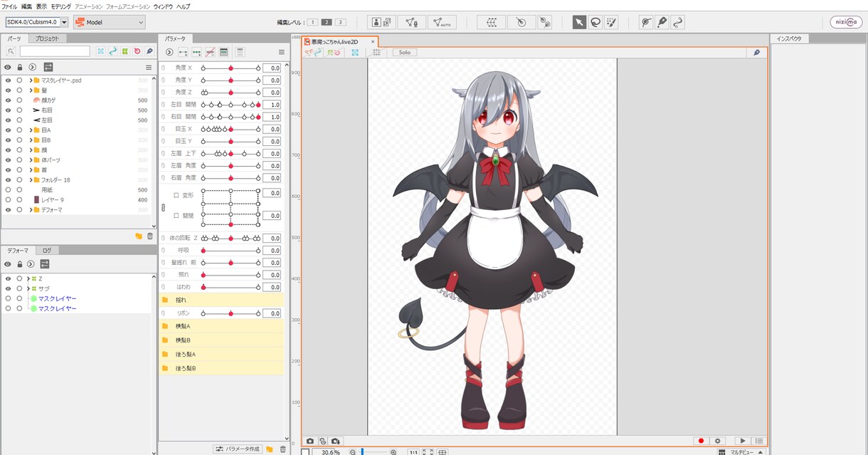Switch to the プロジェクト tab
The height and width of the screenshot is (455, 868).
click(47, 38)
